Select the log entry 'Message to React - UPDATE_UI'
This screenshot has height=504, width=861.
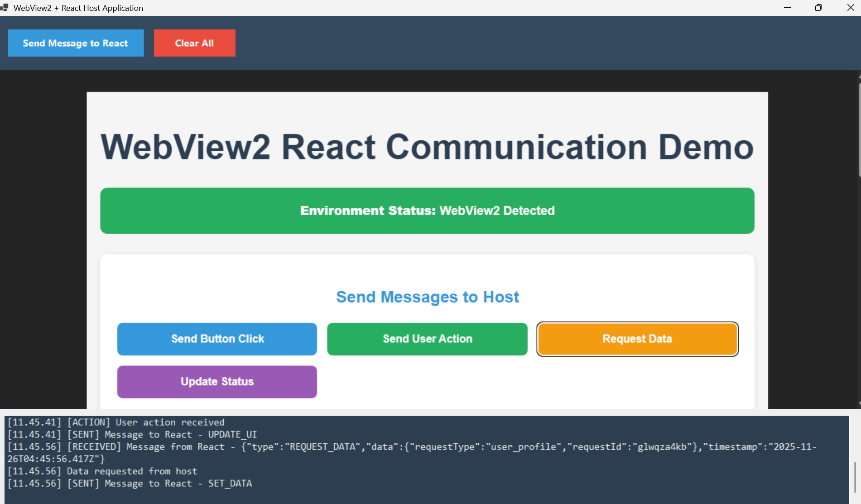click(x=132, y=434)
